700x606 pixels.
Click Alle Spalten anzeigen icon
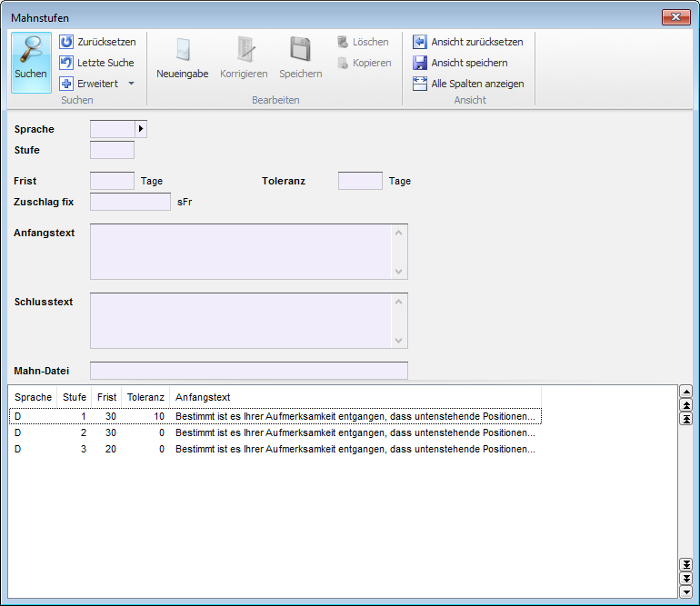tap(420, 84)
